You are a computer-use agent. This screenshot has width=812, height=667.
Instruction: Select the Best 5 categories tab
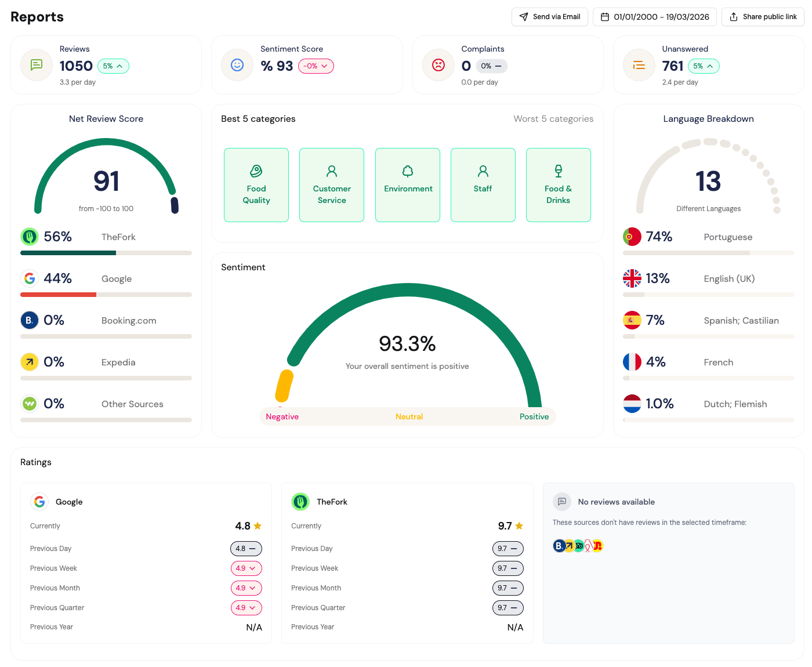coord(258,119)
